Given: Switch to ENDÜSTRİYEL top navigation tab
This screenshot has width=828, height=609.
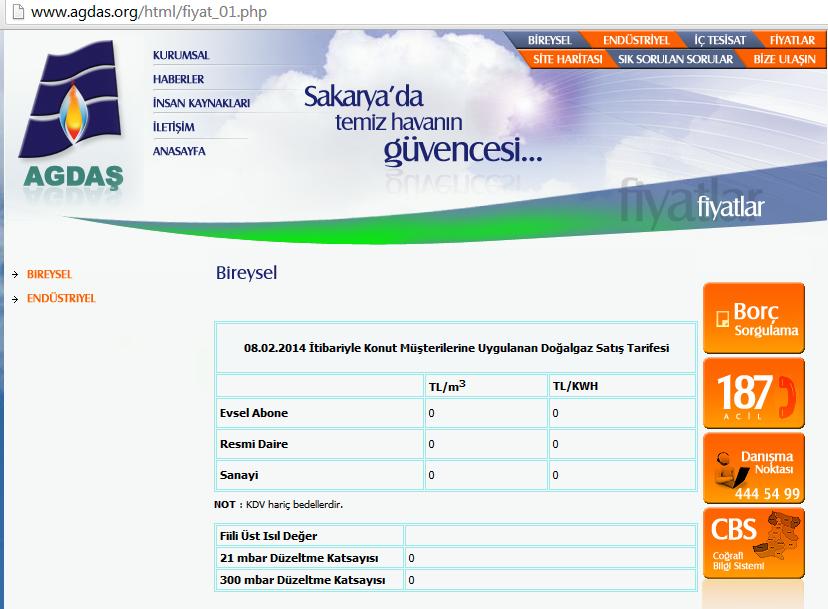Looking at the screenshot, I should pyautogui.click(x=636, y=40).
